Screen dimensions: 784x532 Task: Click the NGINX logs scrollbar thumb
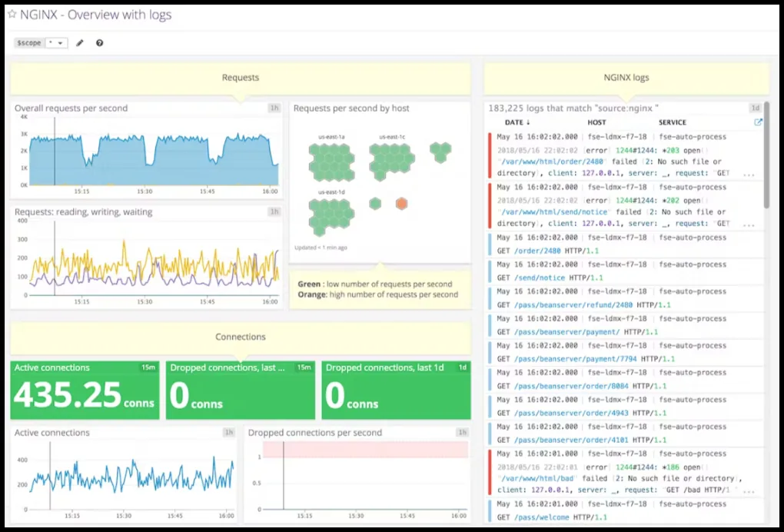tap(766, 155)
